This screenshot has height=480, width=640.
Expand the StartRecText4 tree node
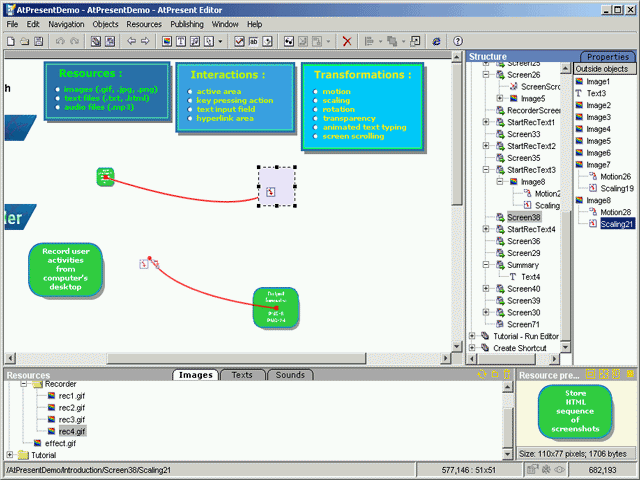(x=486, y=229)
